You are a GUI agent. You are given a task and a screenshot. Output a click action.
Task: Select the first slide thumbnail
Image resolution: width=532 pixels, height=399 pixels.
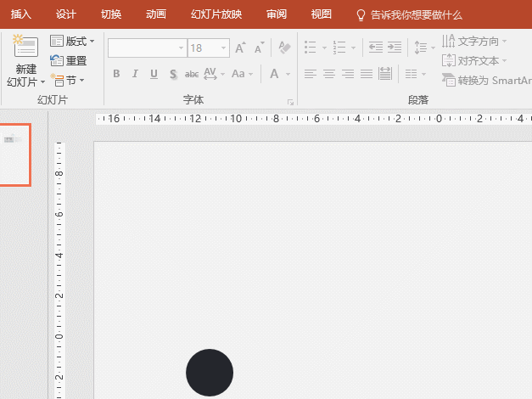click(14, 155)
